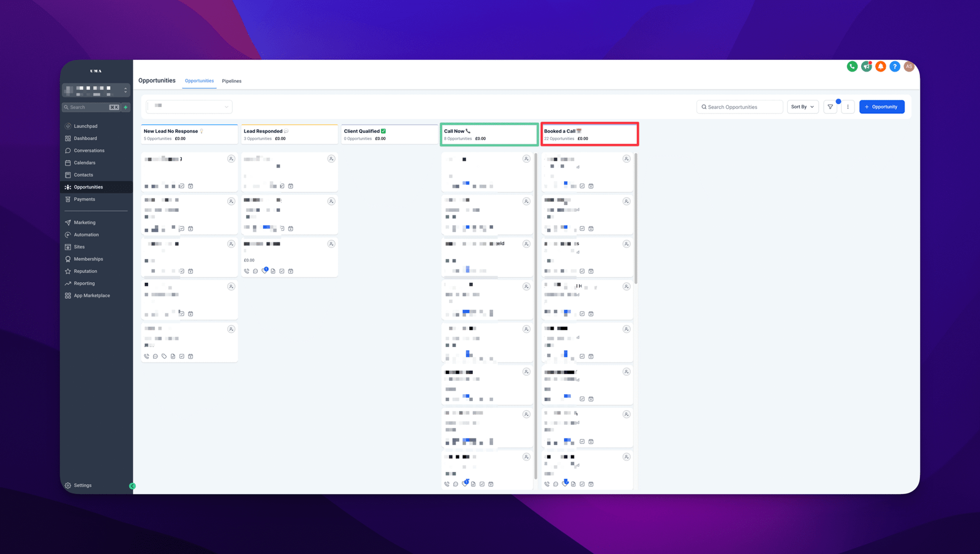Open the filter options for opportunities
This screenshot has width=980, height=554.
(x=830, y=107)
